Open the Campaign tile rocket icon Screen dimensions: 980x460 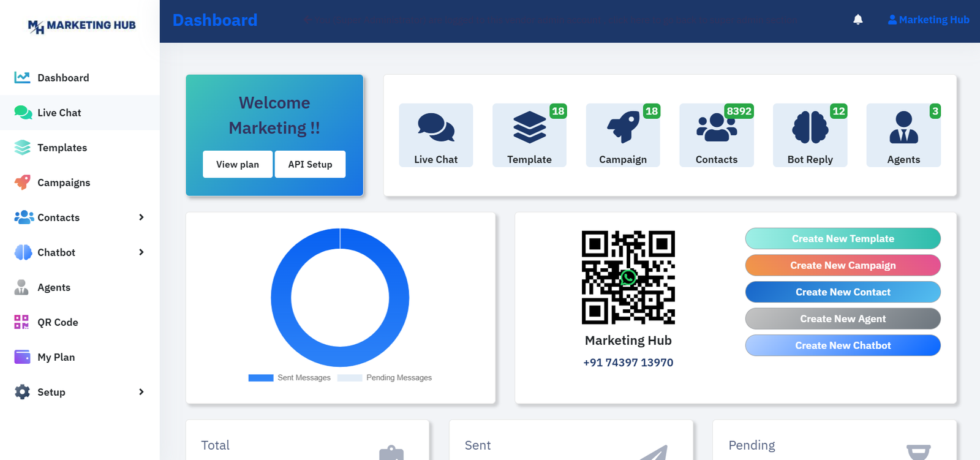click(x=623, y=127)
